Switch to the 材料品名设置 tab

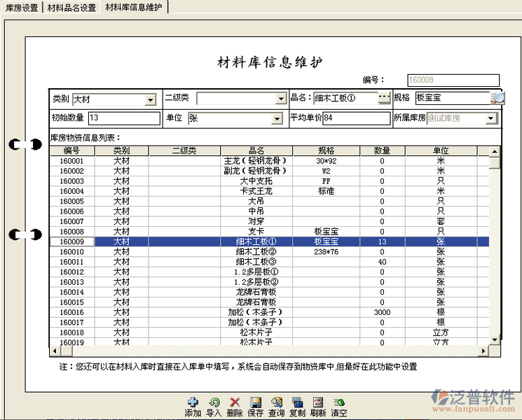coord(71,8)
